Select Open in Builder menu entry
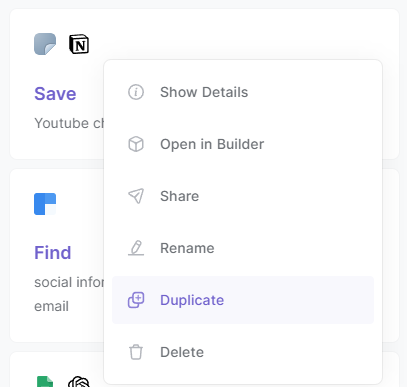This screenshot has width=407, height=387. tap(243, 144)
